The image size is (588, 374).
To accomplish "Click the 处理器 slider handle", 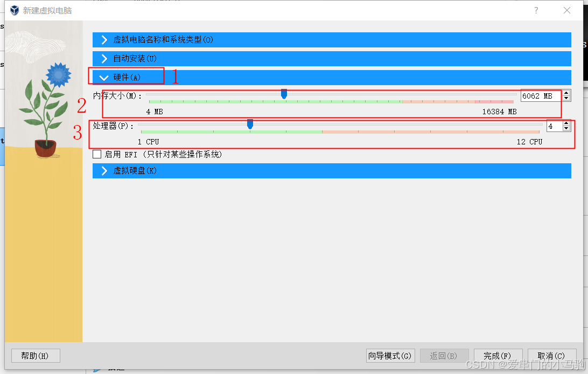I will pos(250,124).
